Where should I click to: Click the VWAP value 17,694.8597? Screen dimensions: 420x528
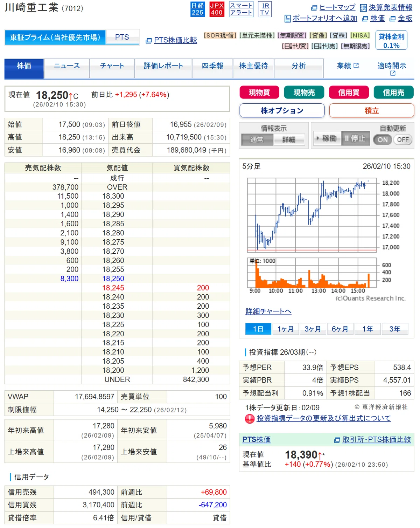(95, 397)
